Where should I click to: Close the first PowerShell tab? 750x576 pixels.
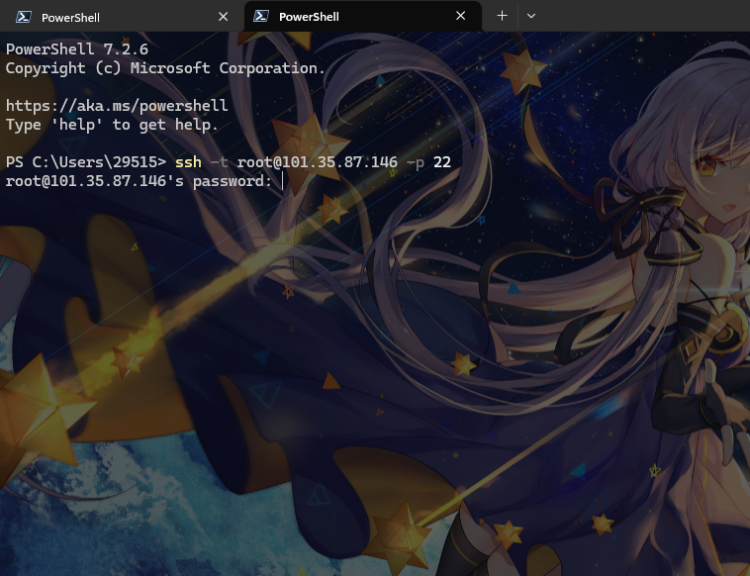tap(223, 17)
